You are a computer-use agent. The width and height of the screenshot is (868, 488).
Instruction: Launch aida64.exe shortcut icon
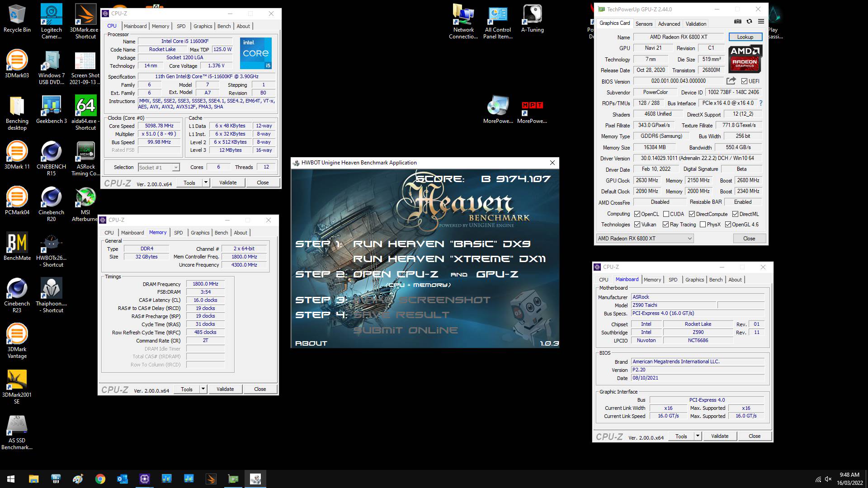(85, 113)
